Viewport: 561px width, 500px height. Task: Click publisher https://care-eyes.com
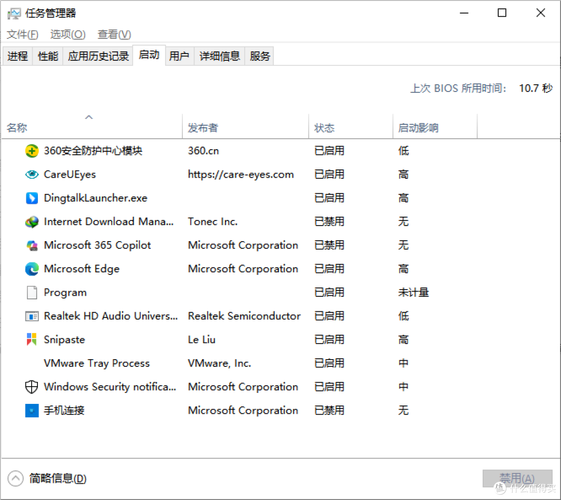[241, 174]
